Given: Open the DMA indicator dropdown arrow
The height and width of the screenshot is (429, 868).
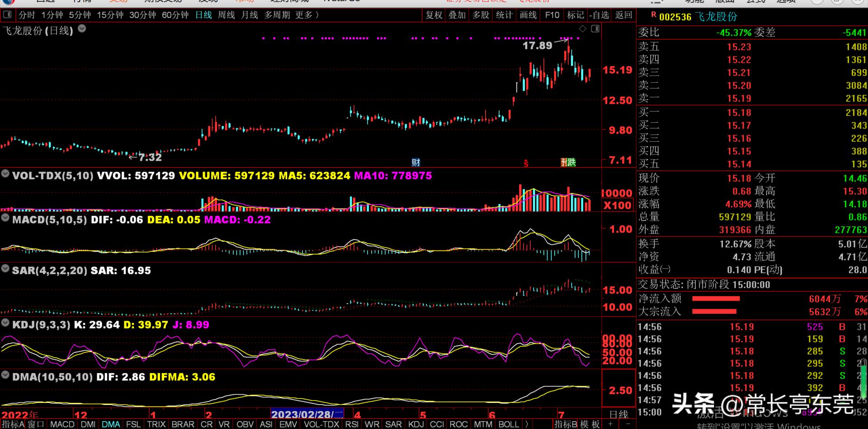Looking at the screenshot, I should (x=5, y=374).
